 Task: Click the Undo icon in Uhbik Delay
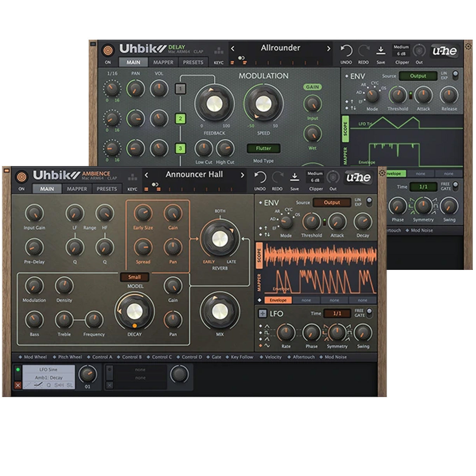pyautogui.click(x=346, y=51)
